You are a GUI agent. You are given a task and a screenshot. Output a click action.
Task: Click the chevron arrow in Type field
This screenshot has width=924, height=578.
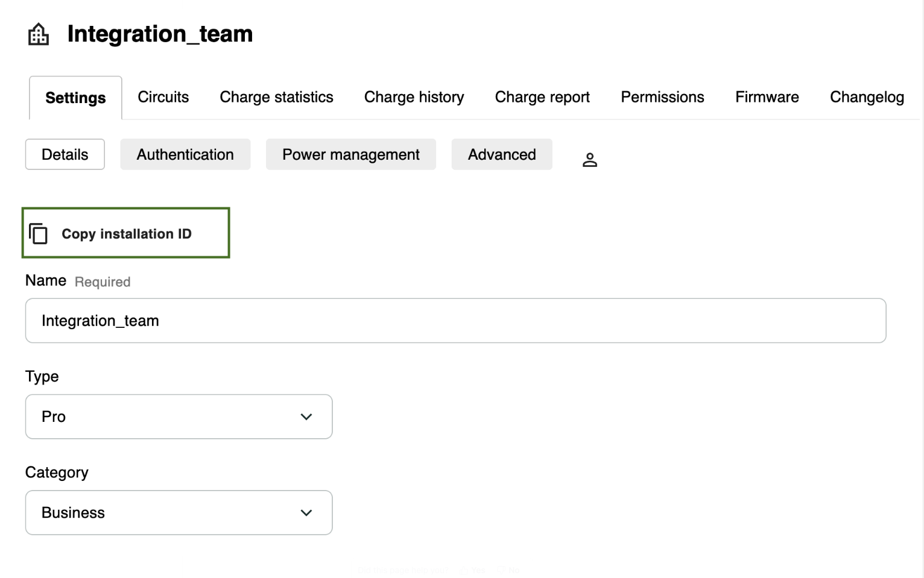(x=306, y=417)
